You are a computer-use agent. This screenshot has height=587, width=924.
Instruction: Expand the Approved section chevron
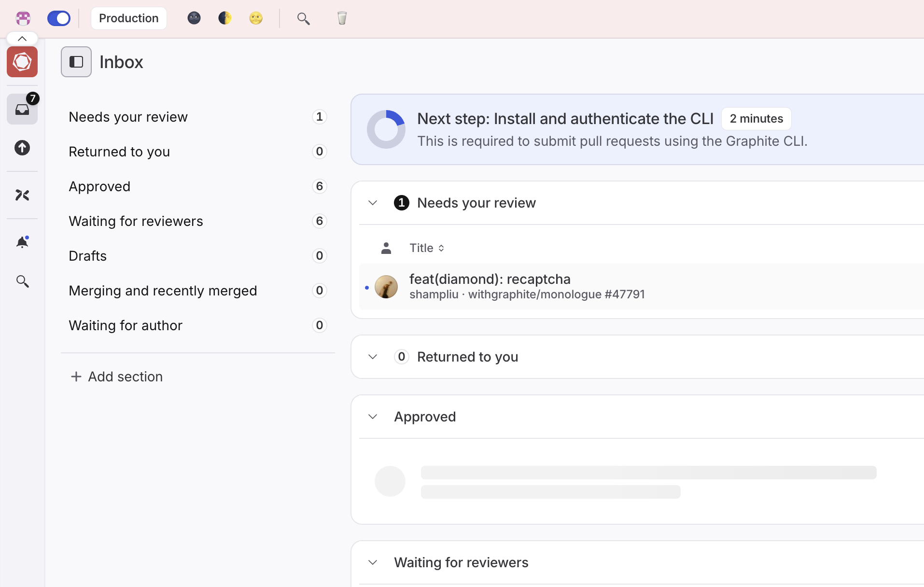pyautogui.click(x=372, y=416)
